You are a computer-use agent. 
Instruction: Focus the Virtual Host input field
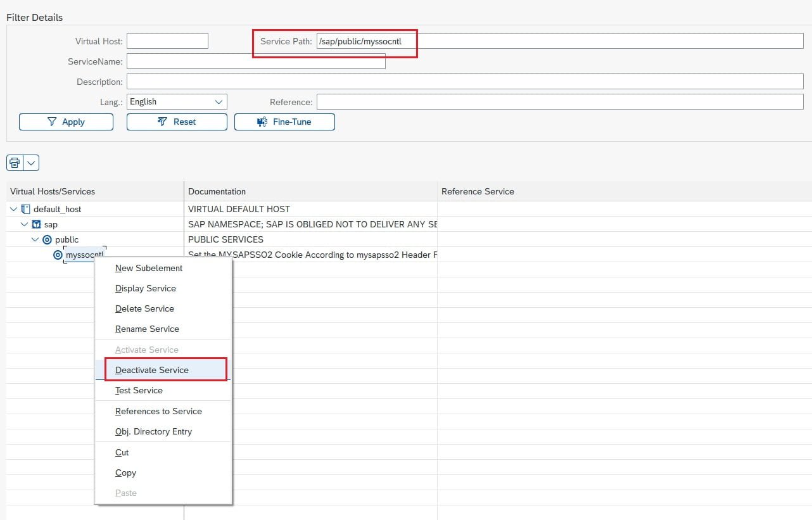click(167, 41)
